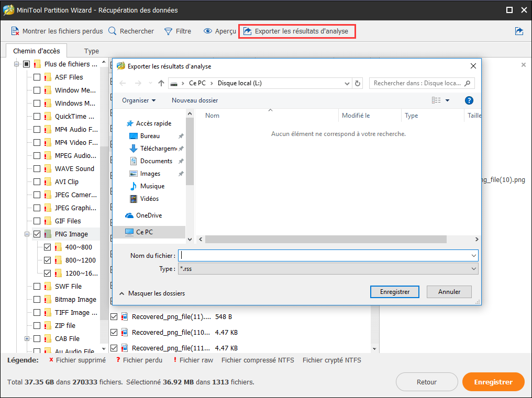Refresh the Disque local location
The height and width of the screenshot is (398, 532).
tap(358, 83)
